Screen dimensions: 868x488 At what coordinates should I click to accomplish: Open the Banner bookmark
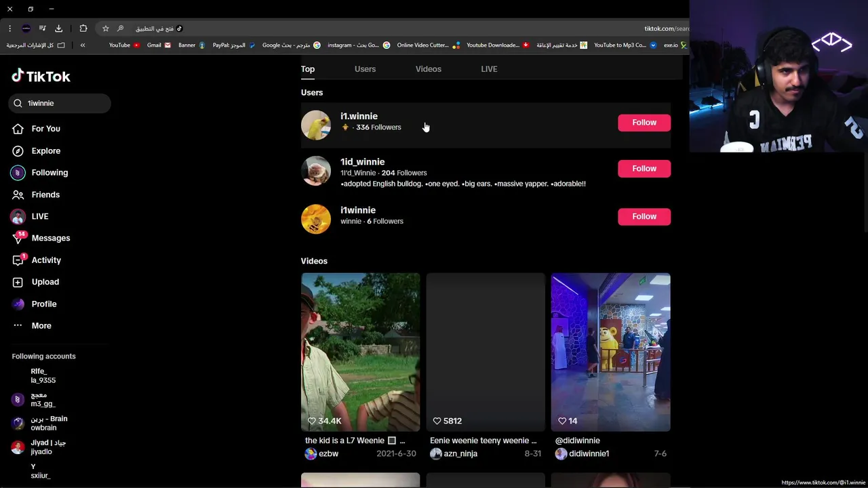191,45
